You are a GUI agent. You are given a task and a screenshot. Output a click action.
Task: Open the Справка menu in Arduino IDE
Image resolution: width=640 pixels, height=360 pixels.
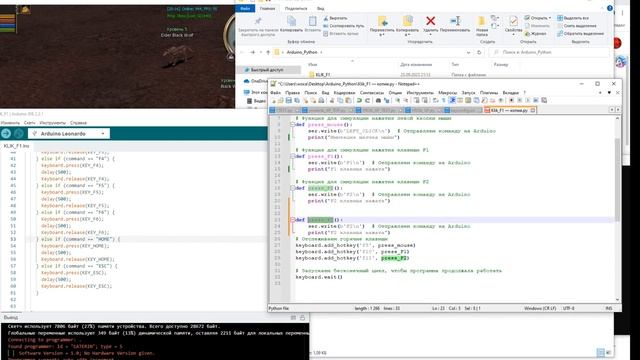pos(78,122)
